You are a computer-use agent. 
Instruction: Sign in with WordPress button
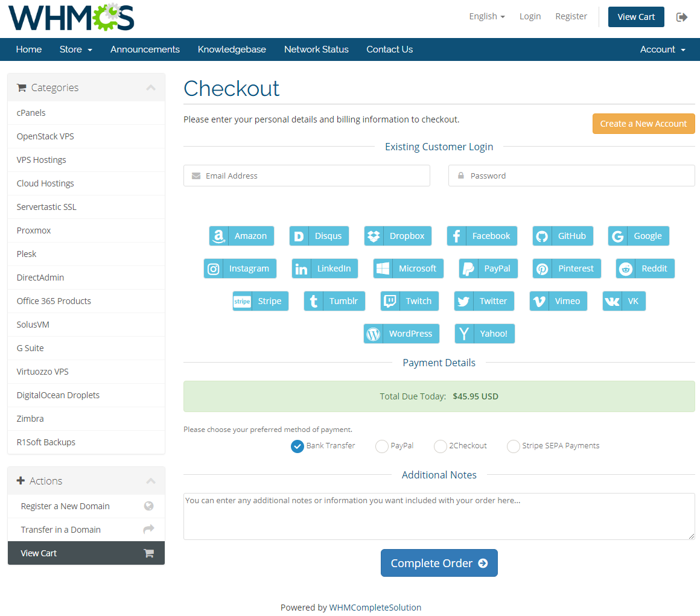click(401, 334)
